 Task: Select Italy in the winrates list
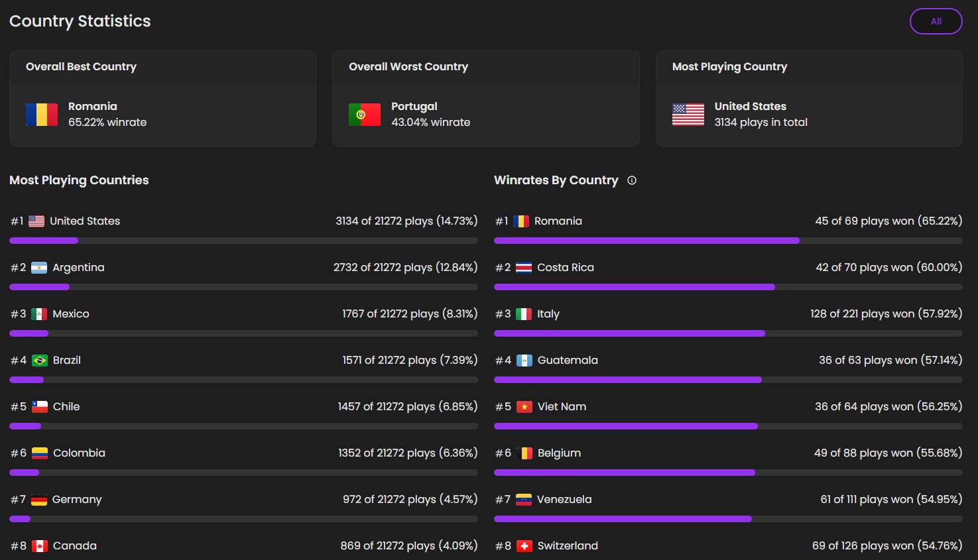tap(548, 314)
